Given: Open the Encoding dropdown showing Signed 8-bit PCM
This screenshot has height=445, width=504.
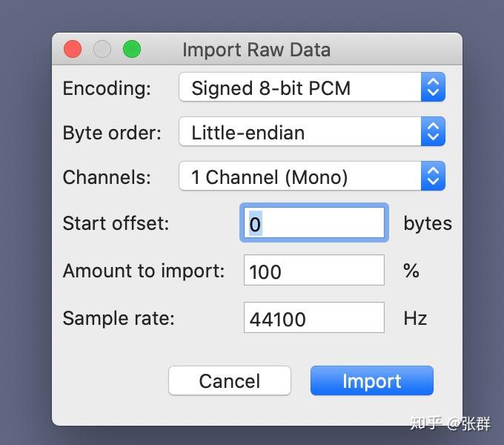Looking at the screenshot, I should click(x=311, y=88).
